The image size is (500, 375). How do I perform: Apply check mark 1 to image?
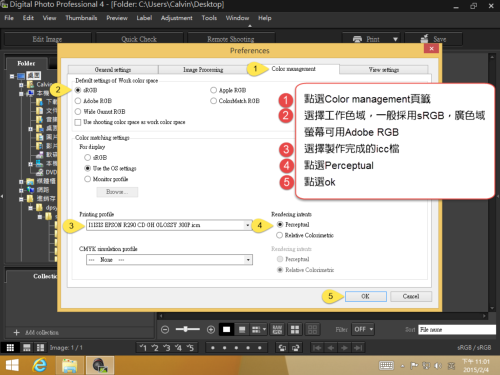(x=143, y=348)
